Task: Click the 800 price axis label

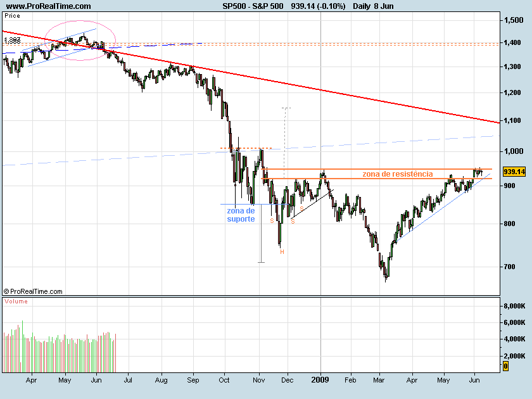Action: [510, 224]
